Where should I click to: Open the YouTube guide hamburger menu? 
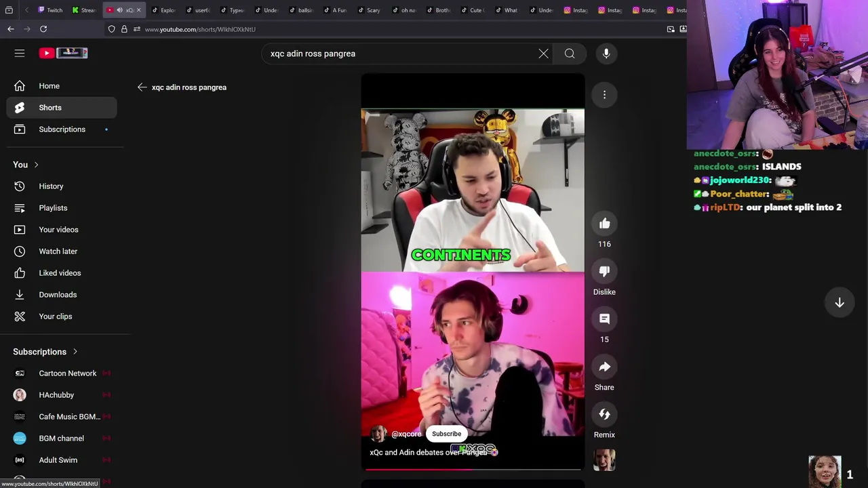tap(20, 53)
